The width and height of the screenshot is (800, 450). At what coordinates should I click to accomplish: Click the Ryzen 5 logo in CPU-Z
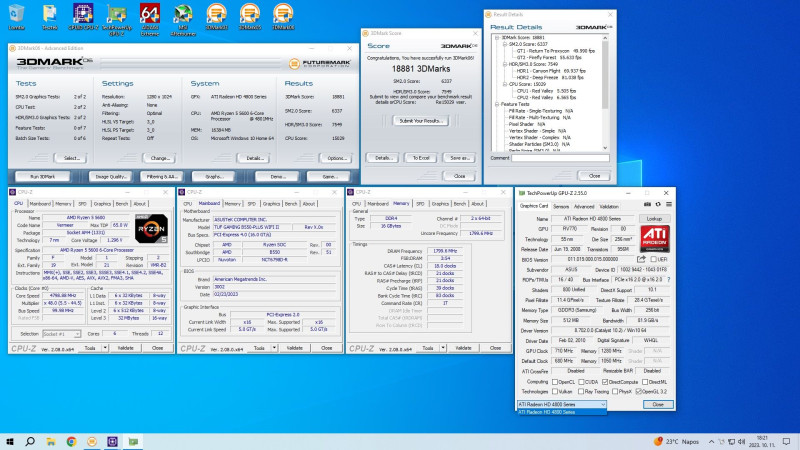[x=151, y=229]
